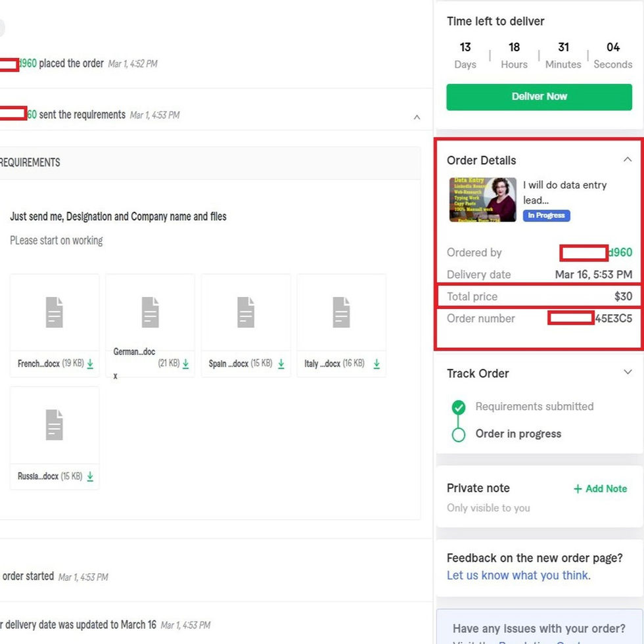
Task: Select the total price value $30
Action: 623,296
